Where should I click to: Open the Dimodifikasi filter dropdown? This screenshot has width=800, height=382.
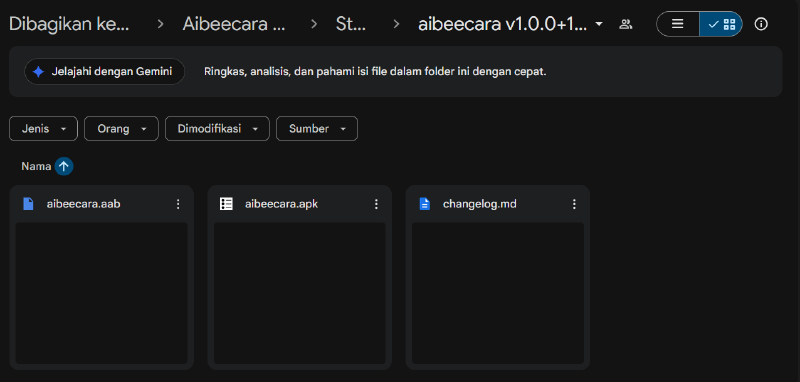(217, 129)
